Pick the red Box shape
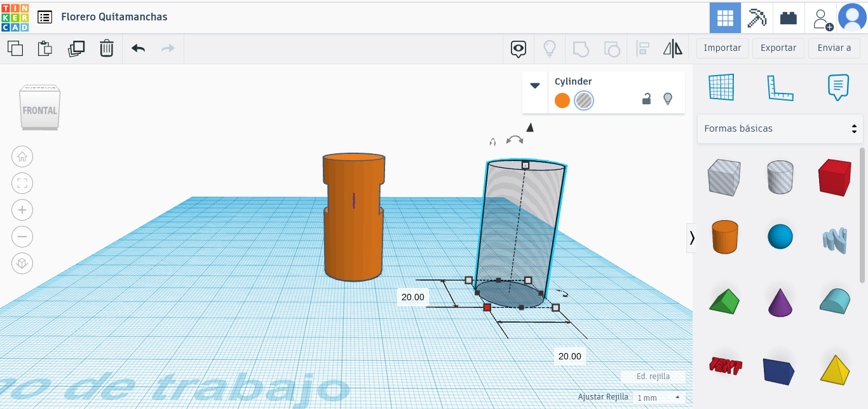This screenshot has height=409, width=868. 835,177
